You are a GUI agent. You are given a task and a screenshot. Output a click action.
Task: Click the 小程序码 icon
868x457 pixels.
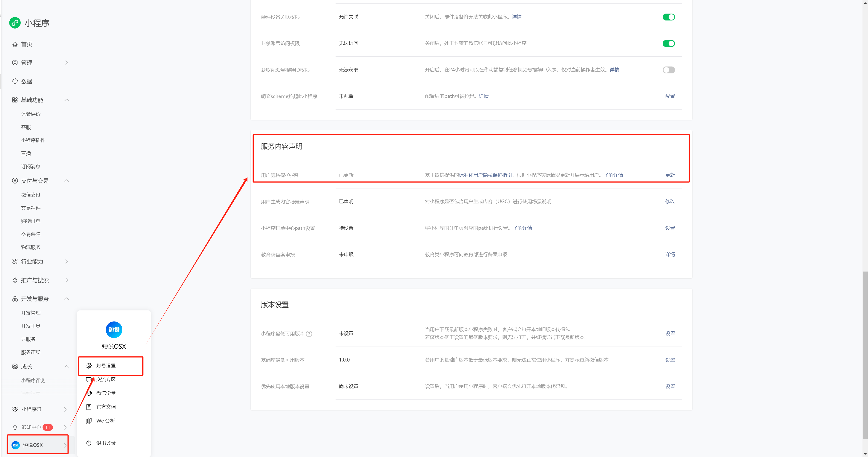click(x=15, y=409)
